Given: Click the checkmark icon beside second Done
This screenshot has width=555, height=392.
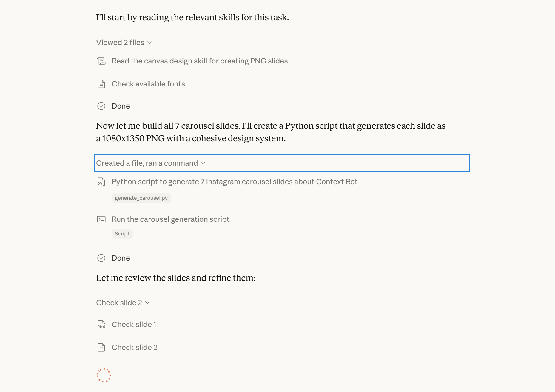Looking at the screenshot, I should [101, 258].
